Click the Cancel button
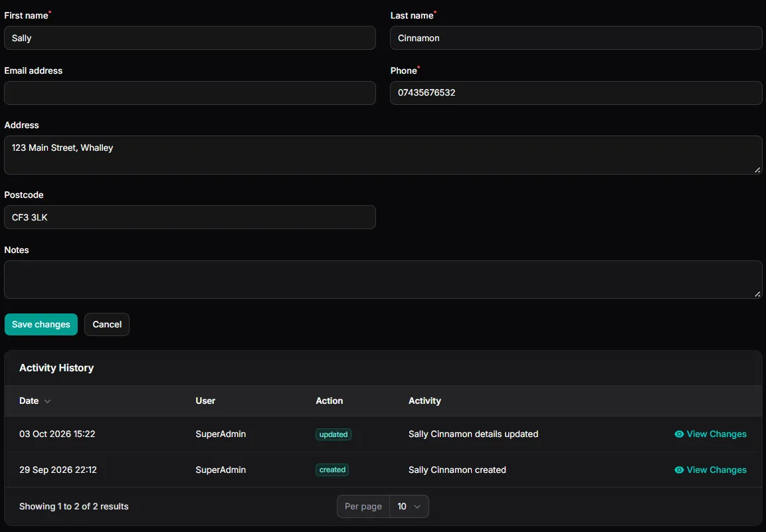 pos(107,324)
